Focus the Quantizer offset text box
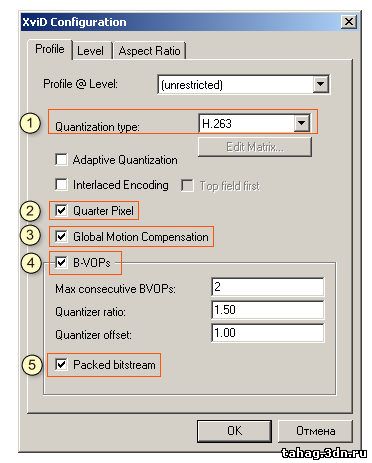This screenshot has height=463, width=372. click(x=268, y=333)
